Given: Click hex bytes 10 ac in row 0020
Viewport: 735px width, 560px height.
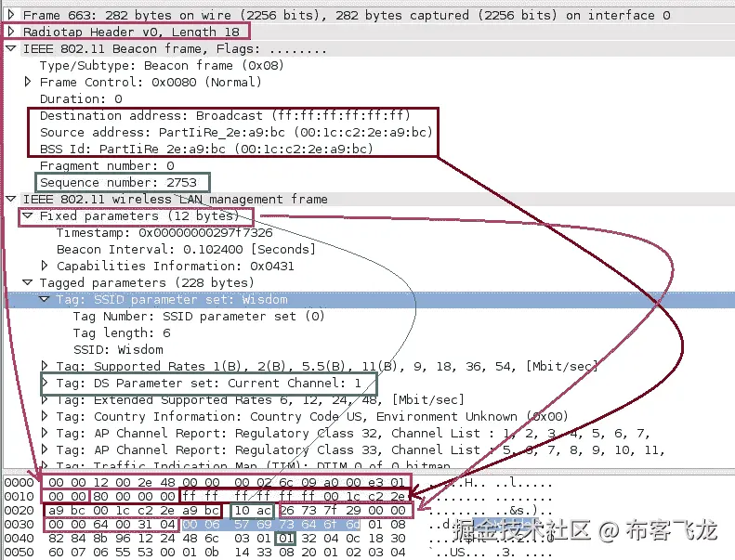Looking at the screenshot, I should click(252, 511).
